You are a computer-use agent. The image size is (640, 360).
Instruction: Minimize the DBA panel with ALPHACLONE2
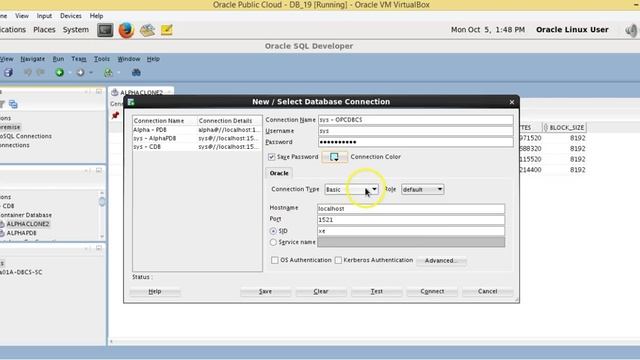pos(99,170)
